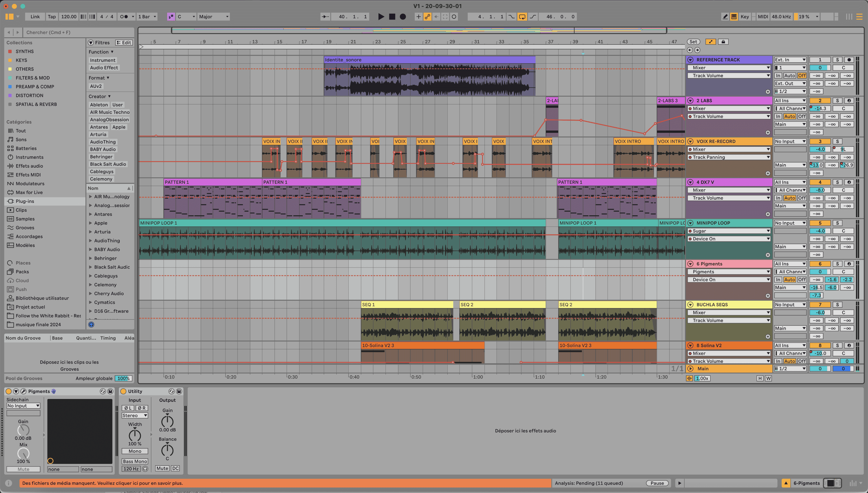The width and height of the screenshot is (868, 493).
Task: Click the Pause analysis button
Action: (x=657, y=483)
